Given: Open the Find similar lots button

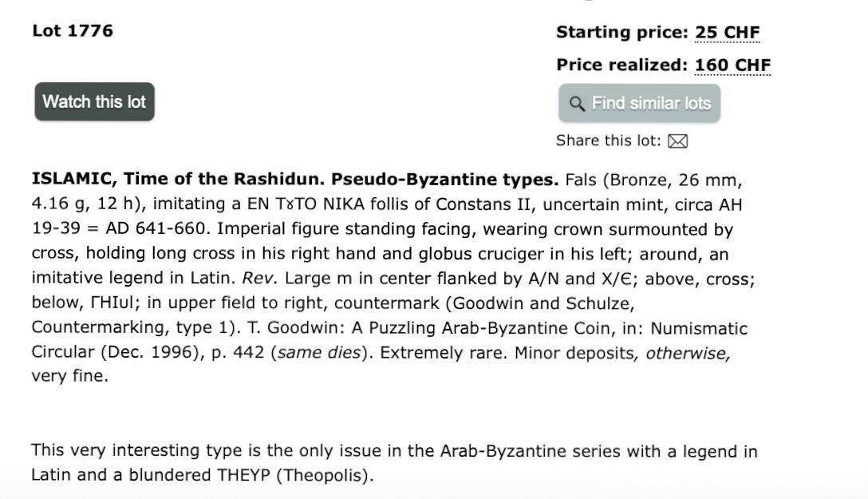Looking at the screenshot, I should 639,104.
